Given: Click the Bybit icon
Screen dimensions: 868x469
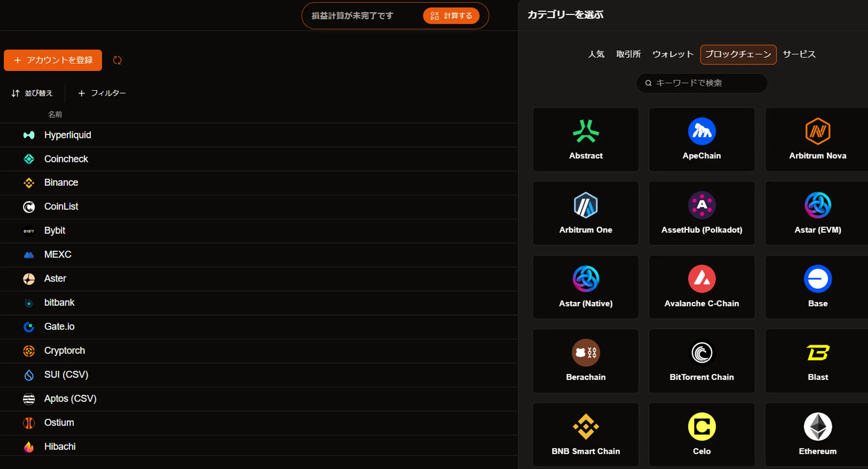Looking at the screenshot, I should [x=28, y=230].
